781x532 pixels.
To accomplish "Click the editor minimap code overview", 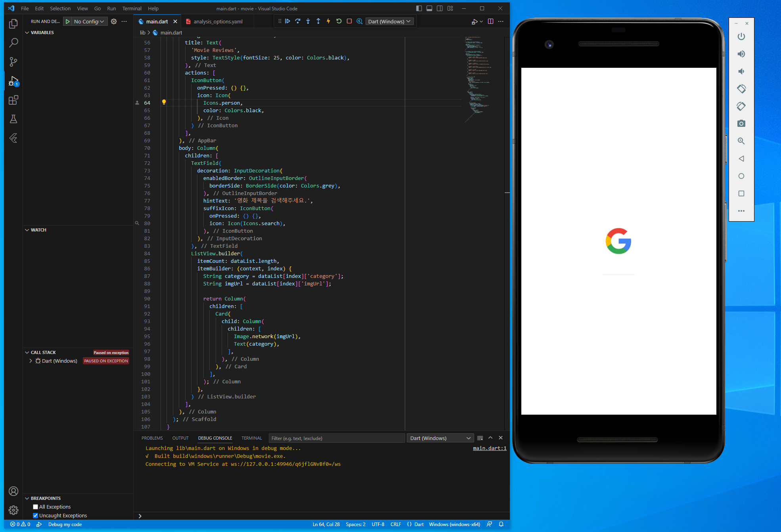I will 478,79.
